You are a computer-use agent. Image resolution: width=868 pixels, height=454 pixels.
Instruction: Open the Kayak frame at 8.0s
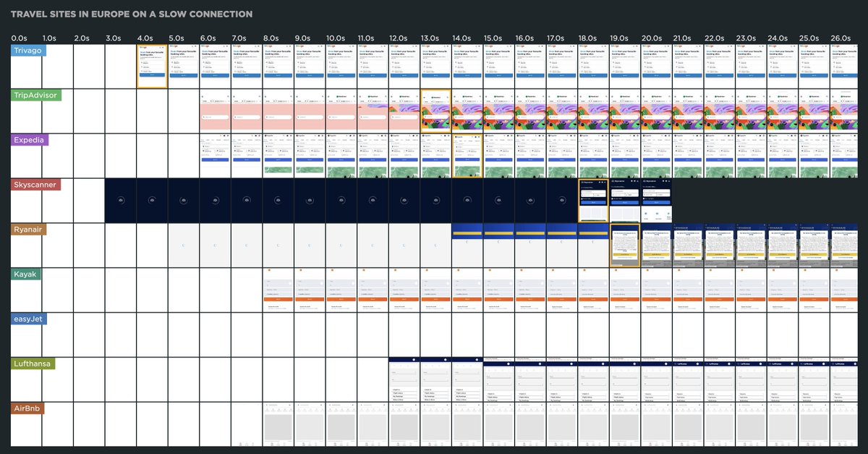pos(278,290)
